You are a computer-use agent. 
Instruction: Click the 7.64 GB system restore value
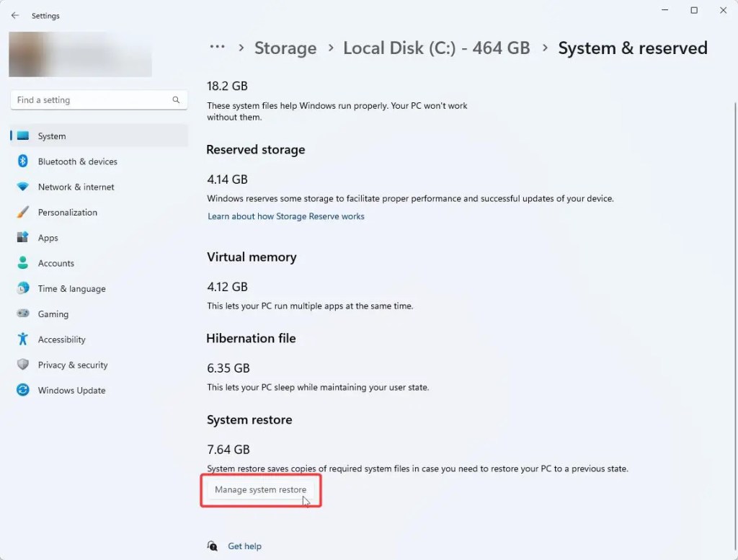click(x=228, y=450)
